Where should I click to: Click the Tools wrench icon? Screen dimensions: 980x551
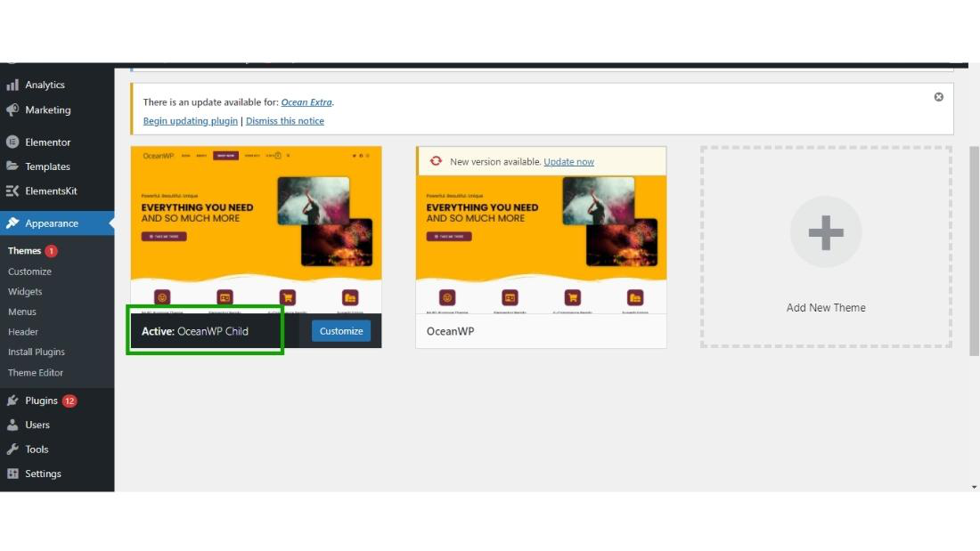click(12, 450)
